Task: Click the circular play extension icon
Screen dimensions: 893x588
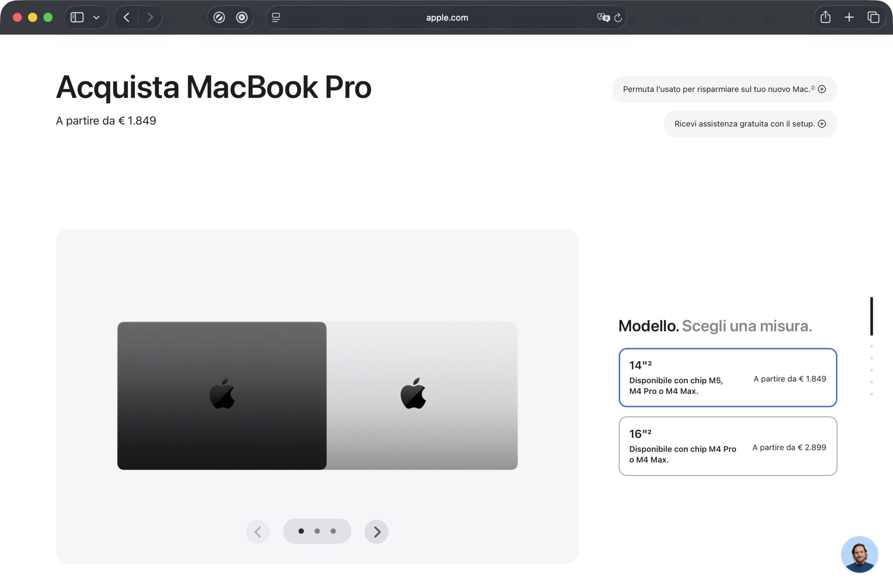Action: (x=242, y=17)
